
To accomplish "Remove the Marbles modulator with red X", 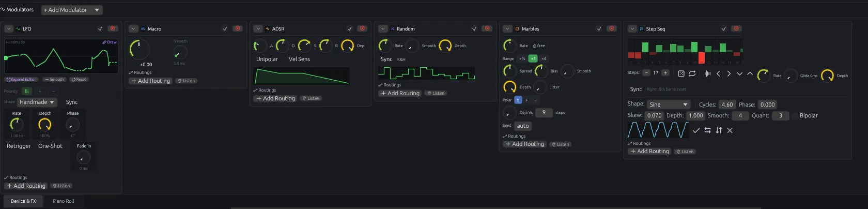I will 612,28.
